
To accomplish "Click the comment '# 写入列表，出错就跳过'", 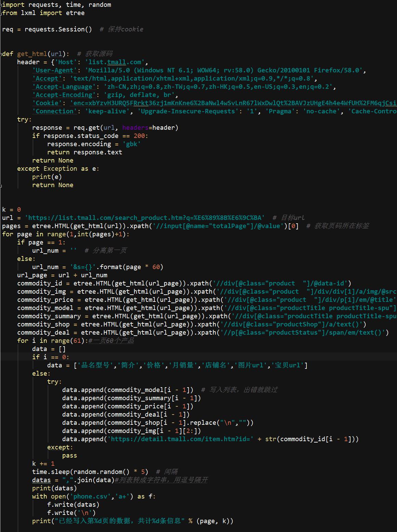I will click(239, 390).
